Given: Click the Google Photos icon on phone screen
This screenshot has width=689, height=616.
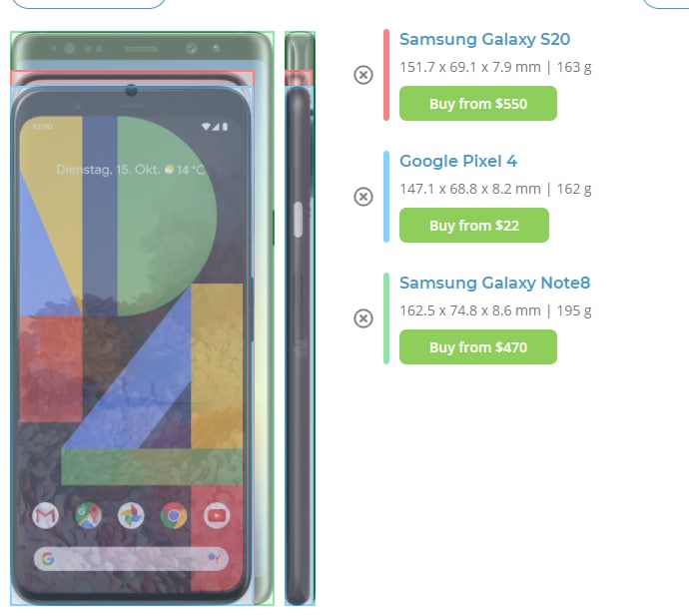Looking at the screenshot, I should 131,515.
